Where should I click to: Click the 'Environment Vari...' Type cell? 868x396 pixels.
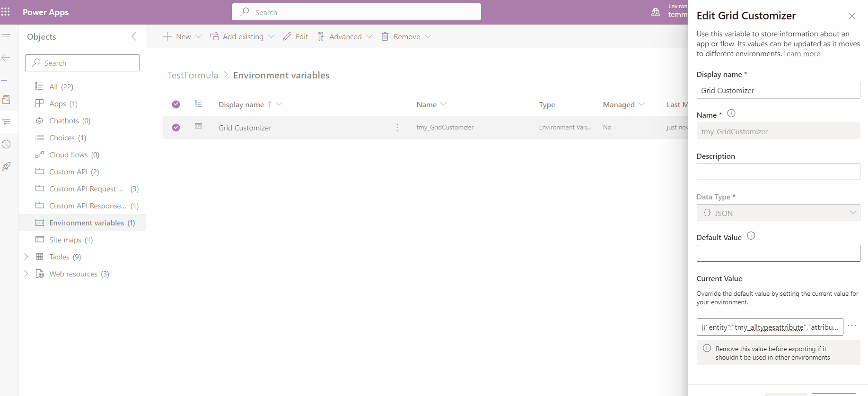click(565, 127)
